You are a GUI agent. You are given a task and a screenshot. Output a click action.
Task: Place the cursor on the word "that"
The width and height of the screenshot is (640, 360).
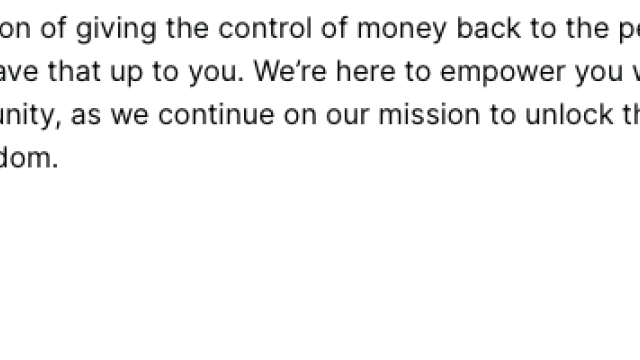pyautogui.click(x=74, y=71)
